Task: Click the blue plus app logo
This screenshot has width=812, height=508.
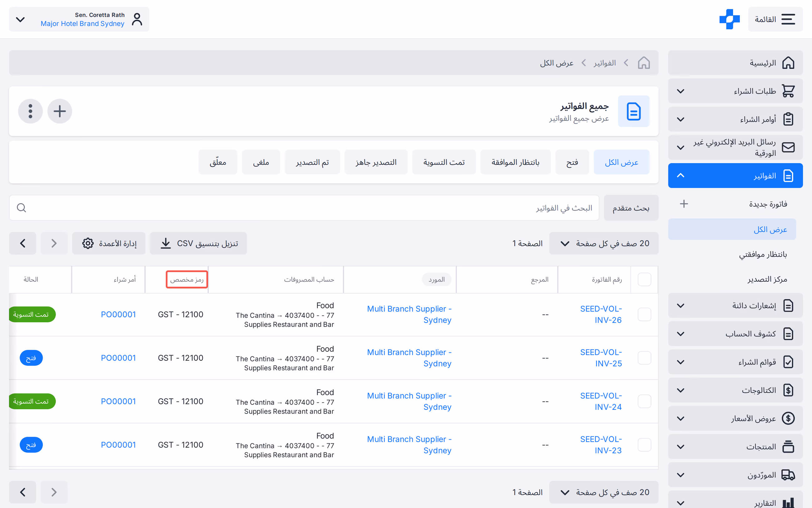Action: [730, 19]
